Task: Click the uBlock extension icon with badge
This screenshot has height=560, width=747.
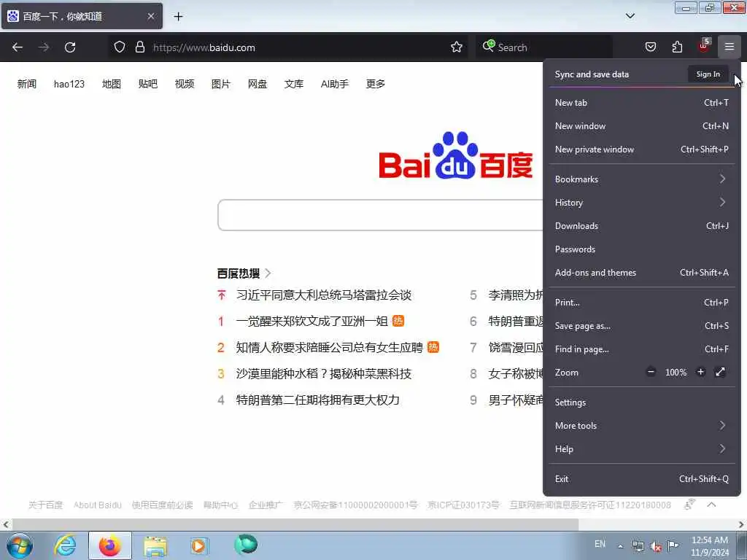Action: tap(704, 46)
